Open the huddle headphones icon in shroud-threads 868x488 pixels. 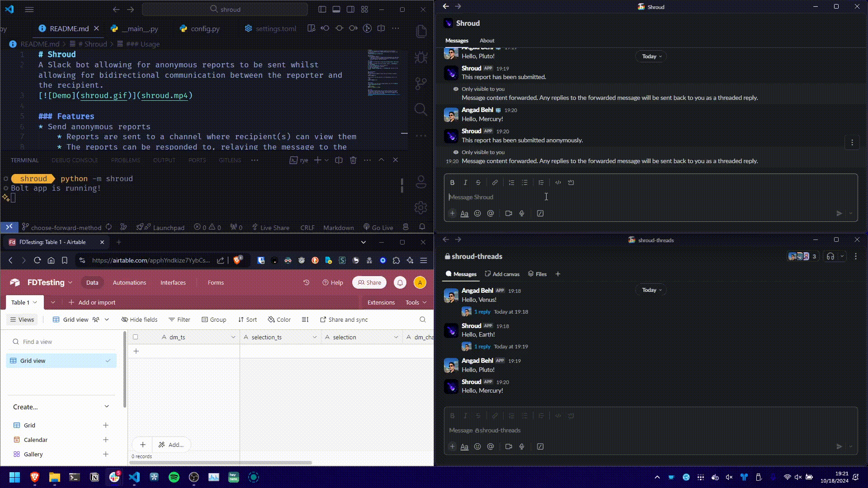pos(830,257)
